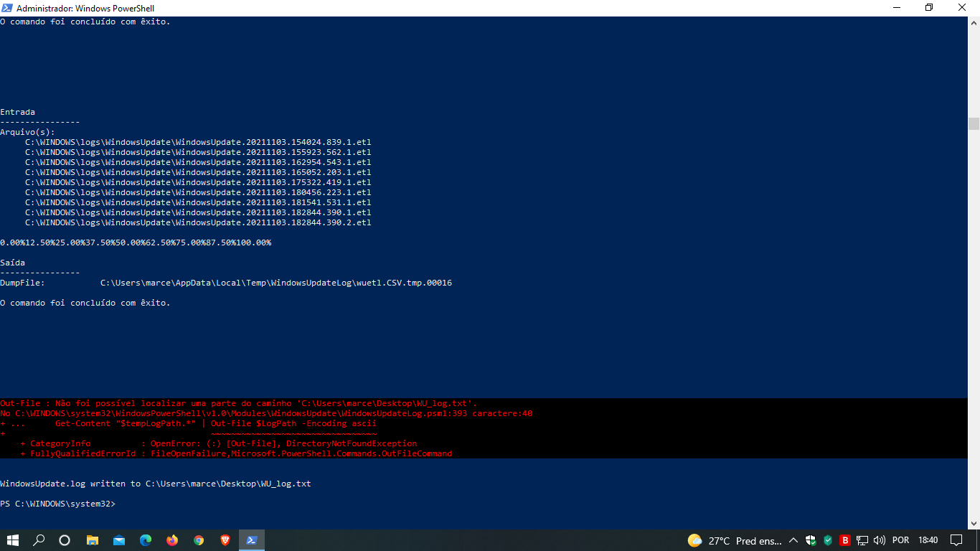
Task: Click the CategoryInfo OpenError line
Action: (x=218, y=443)
